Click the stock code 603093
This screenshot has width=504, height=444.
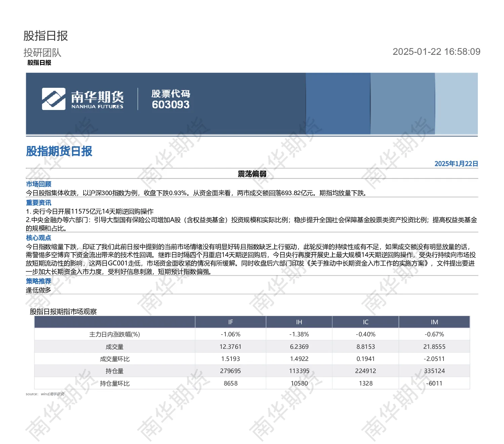pos(171,105)
